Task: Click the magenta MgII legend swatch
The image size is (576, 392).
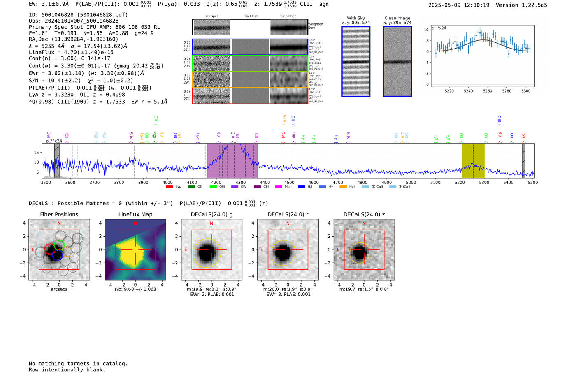Action: point(279,187)
